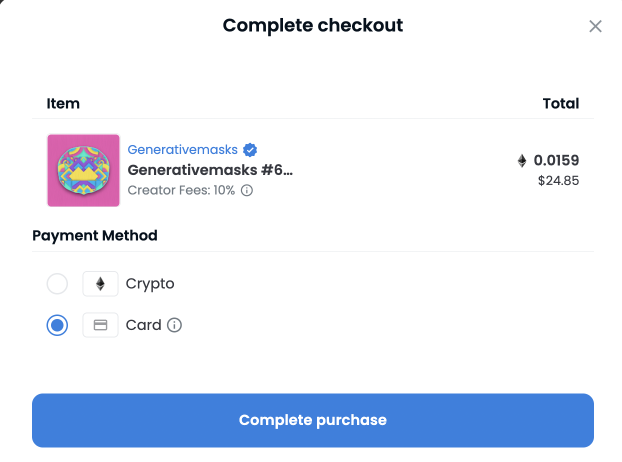Show the Card payment info tooltip icon
Image resolution: width=622 pixels, height=462 pixels.
point(175,325)
